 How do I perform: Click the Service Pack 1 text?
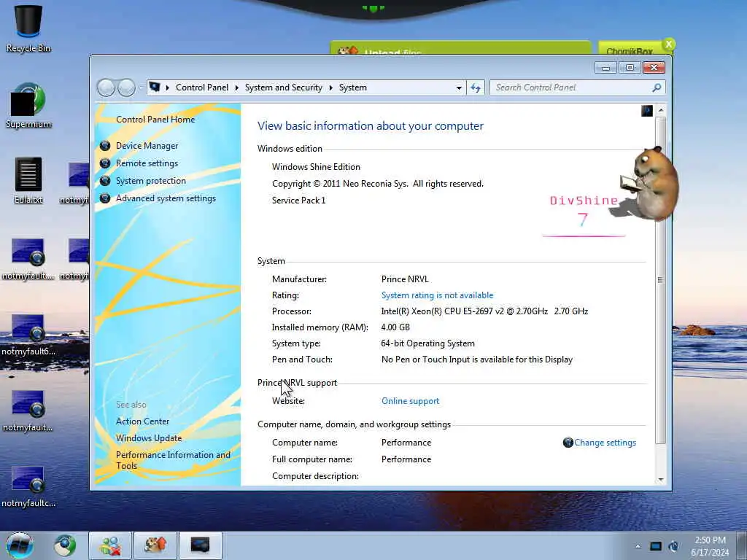298,201
